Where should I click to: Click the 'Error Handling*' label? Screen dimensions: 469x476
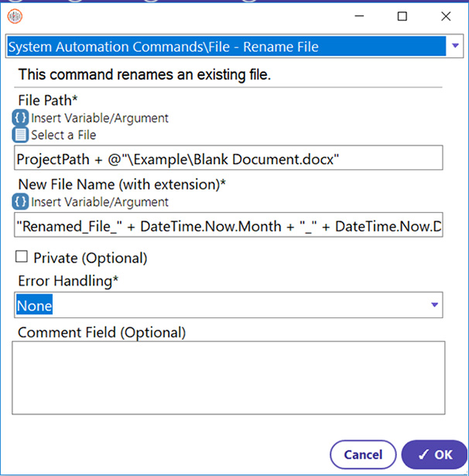coord(68,281)
